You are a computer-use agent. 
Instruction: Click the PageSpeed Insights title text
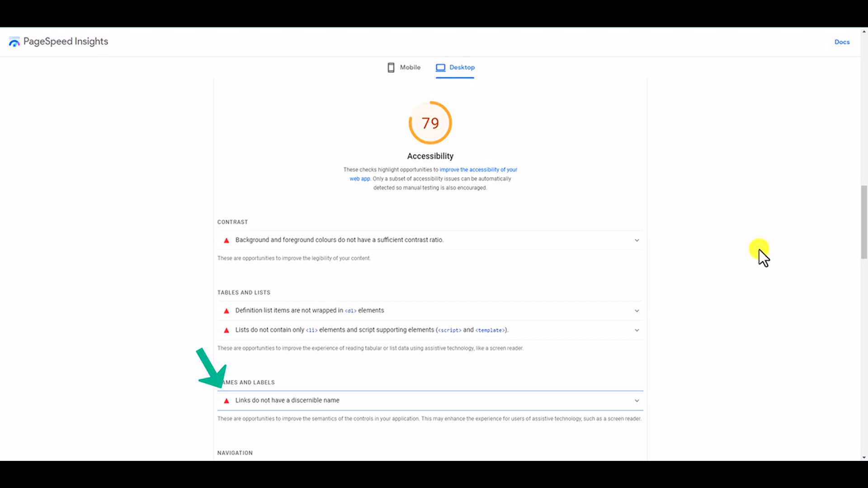66,42
